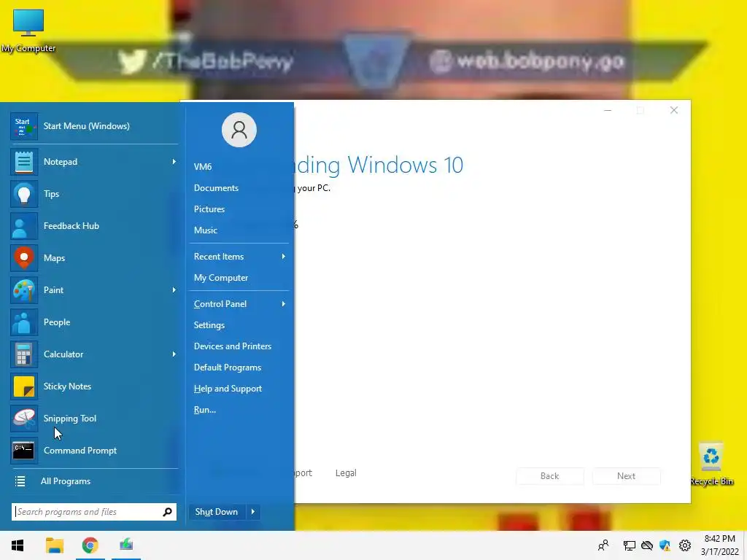Minimize the Windows 10 setup window
The width and height of the screenshot is (747, 560).
click(608, 111)
